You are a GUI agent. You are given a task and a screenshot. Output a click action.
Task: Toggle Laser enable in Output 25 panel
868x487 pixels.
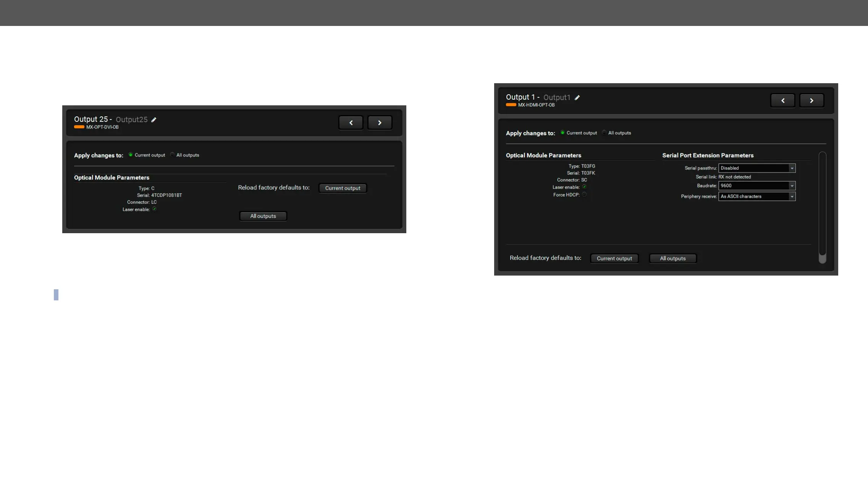pyautogui.click(x=154, y=209)
